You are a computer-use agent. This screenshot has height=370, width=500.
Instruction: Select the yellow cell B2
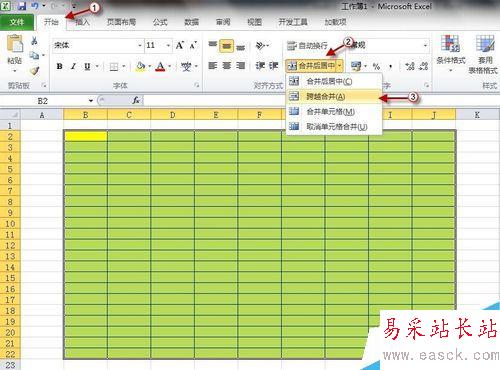[x=85, y=136]
